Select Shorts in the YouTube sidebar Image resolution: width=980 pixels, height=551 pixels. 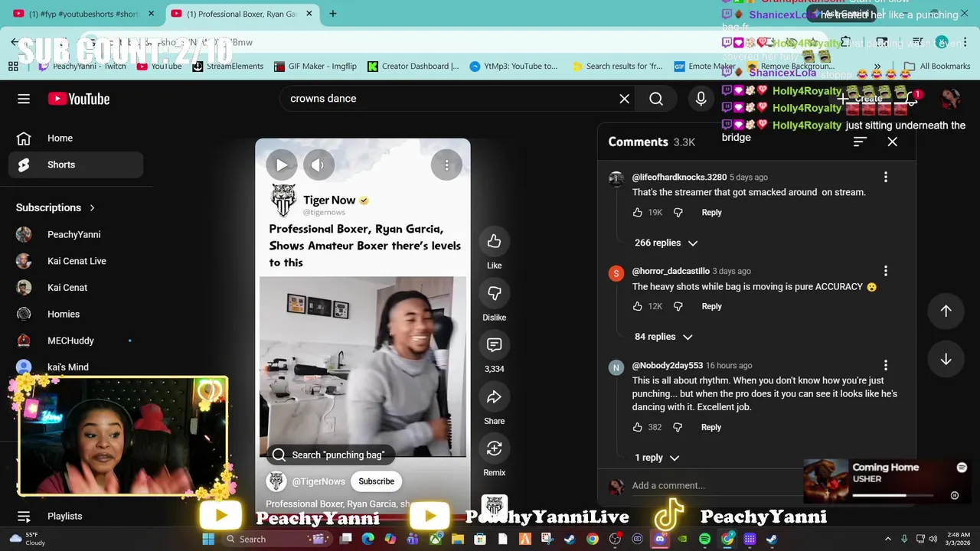pos(76,165)
